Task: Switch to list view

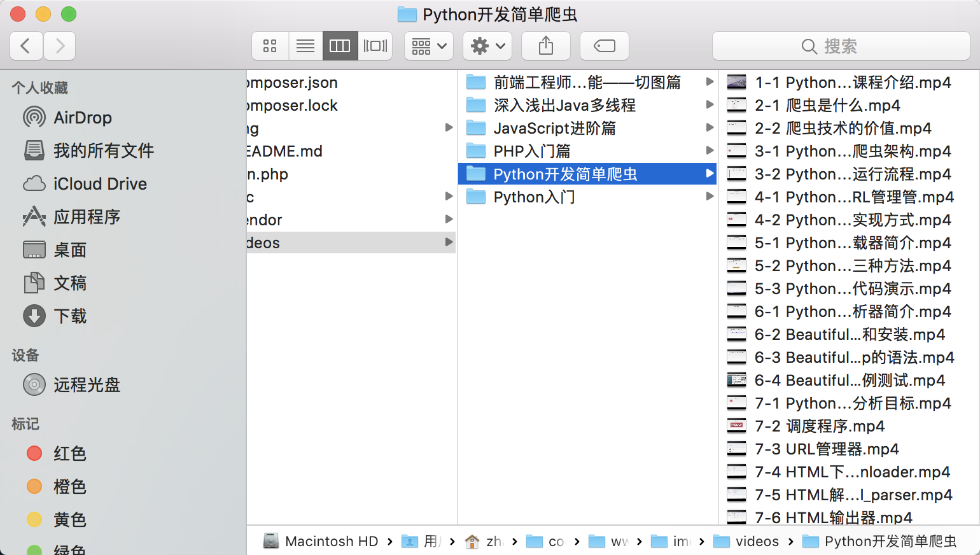Action: [x=305, y=46]
